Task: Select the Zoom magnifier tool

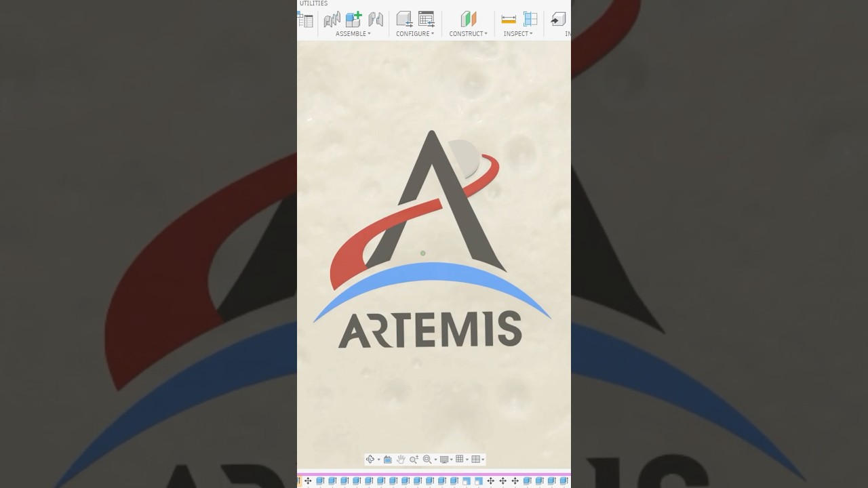Action: click(414, 459)
